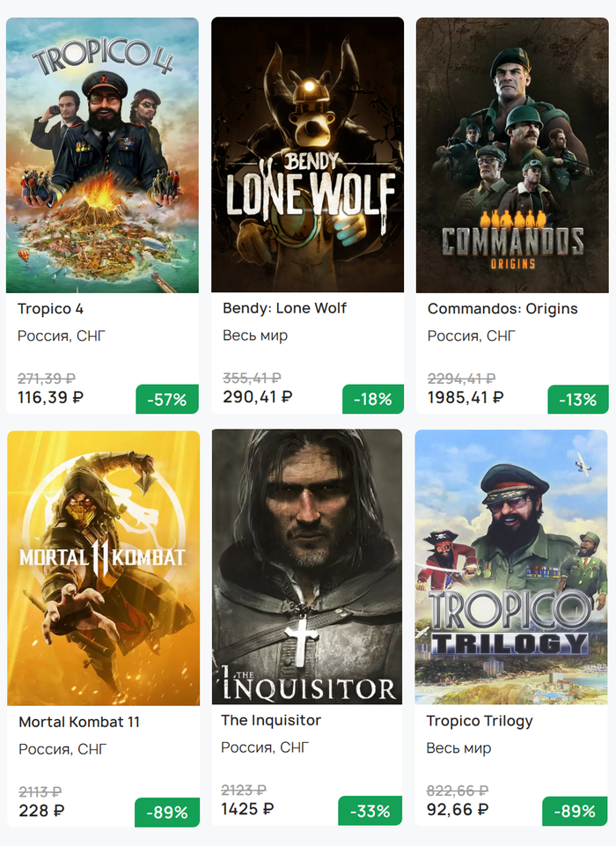Click Mortal Kombat 11's -89% badge
The image size is (616, 846).
click(x=167, y=812)
